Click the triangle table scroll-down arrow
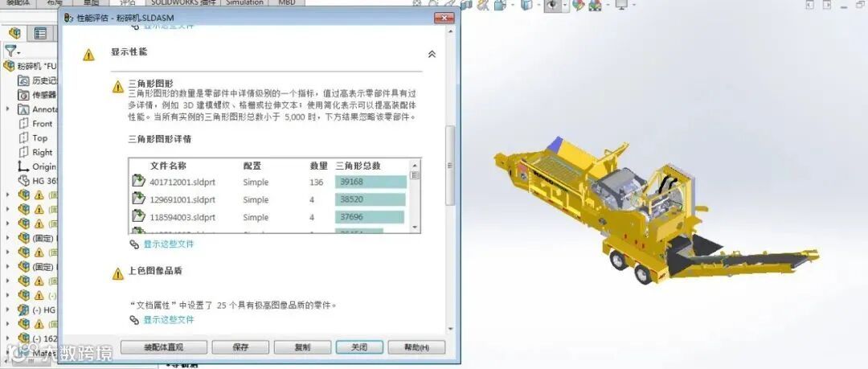The width and height of the screenshot is (868, 369). pos(416,228)
